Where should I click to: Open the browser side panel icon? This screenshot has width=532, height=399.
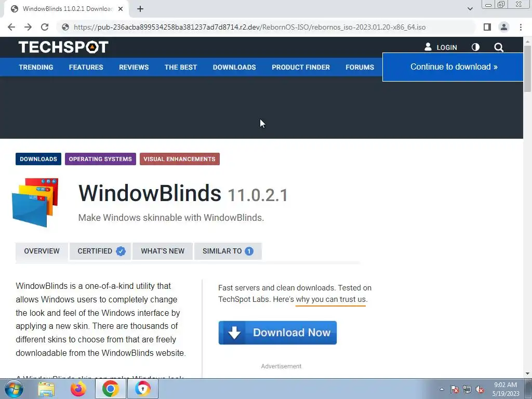click(487, 27)
